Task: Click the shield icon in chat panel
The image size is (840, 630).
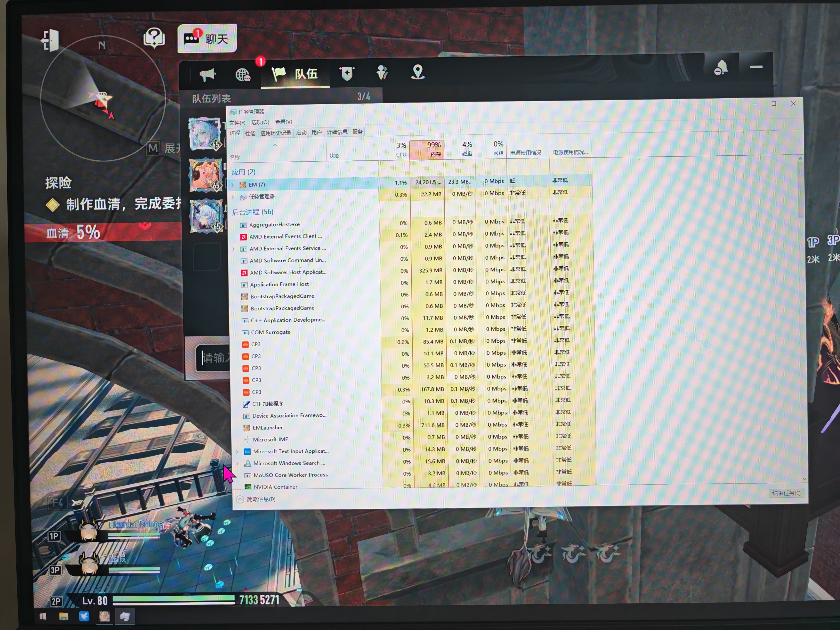Action: coord(347,73)
